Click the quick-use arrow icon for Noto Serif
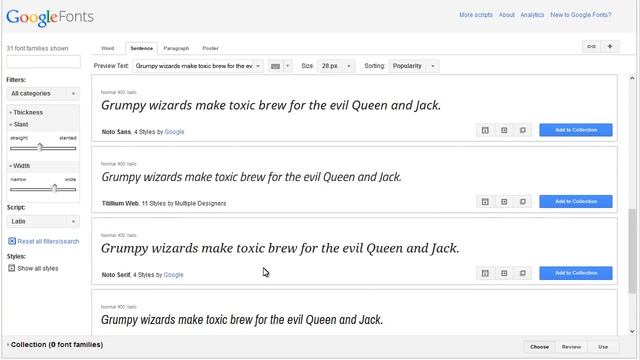Image resolution: width=640 pixels, height=360 pixels. pyautogui.click(x=504, y=273)
